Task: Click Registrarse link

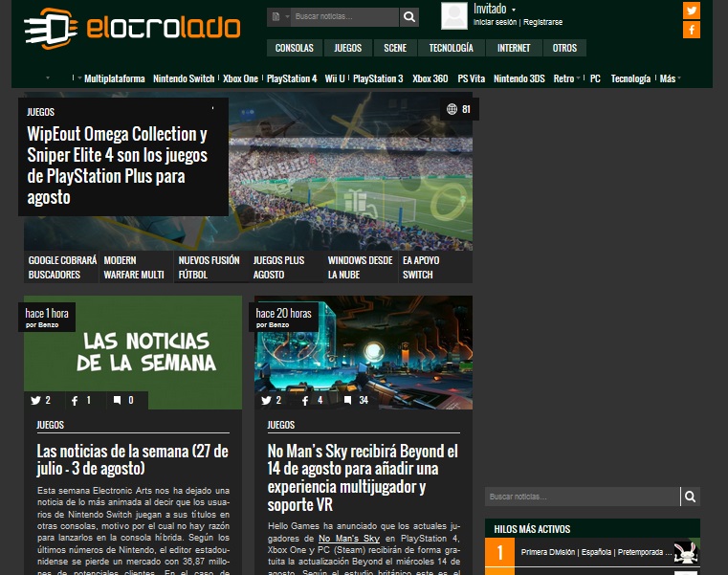Action: tap(542, 22)
